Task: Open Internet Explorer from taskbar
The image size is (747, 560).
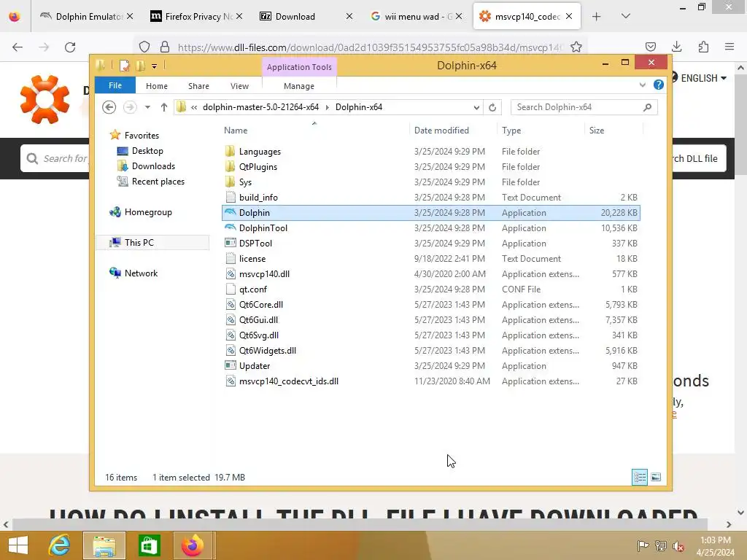Action: click(x=59, y=545)
